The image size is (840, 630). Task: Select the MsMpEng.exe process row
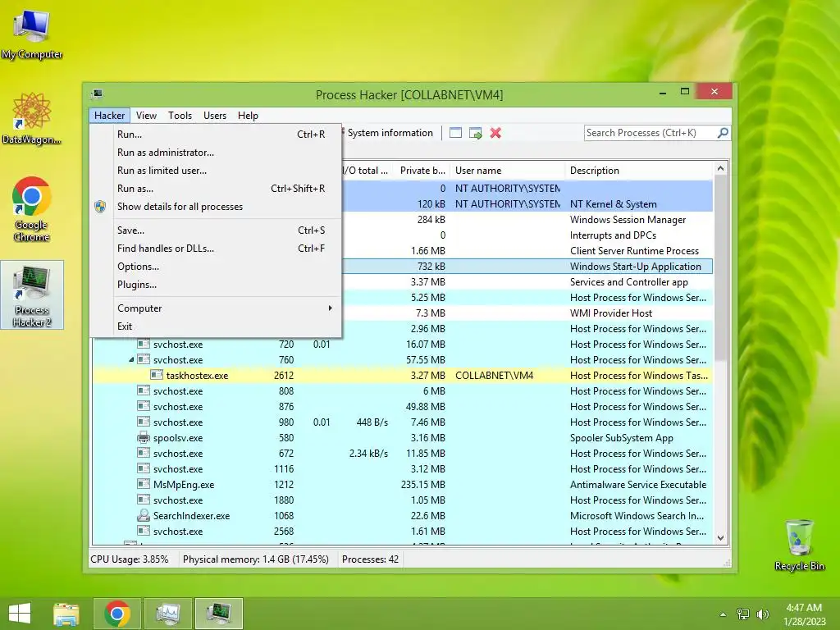(x=403, y=484)
